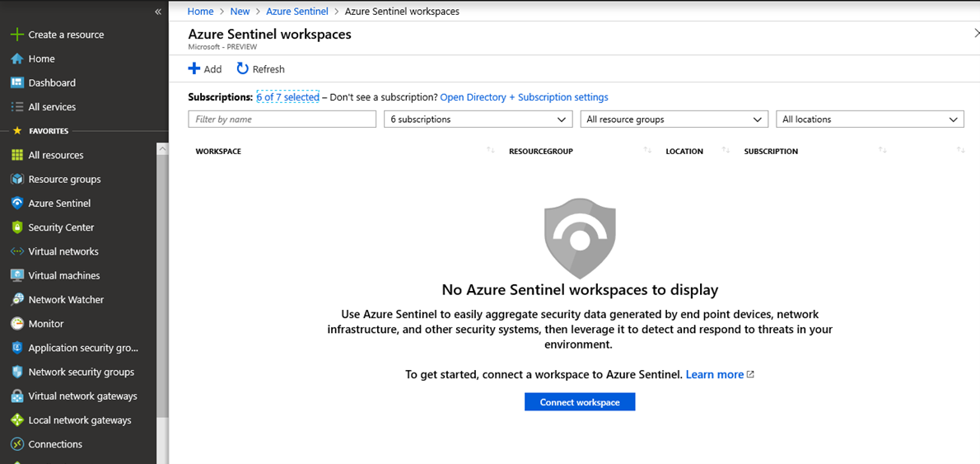Select Resource groups in favorites

64,180
